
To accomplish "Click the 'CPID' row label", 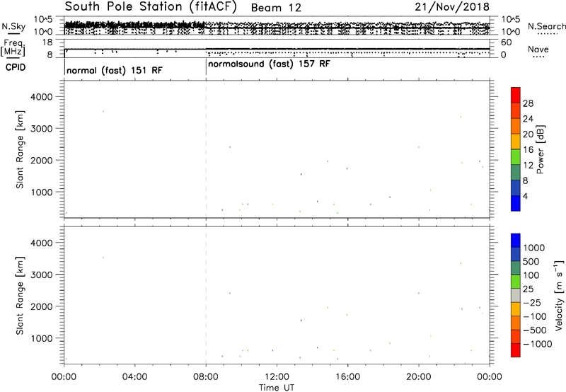I will tap(16, 67).
